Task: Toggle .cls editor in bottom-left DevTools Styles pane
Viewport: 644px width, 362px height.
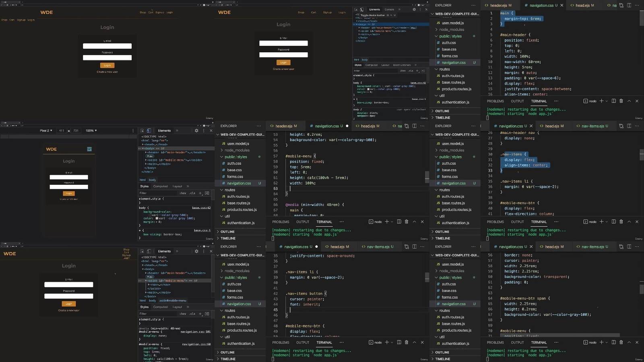Action: tap(192, 314)
